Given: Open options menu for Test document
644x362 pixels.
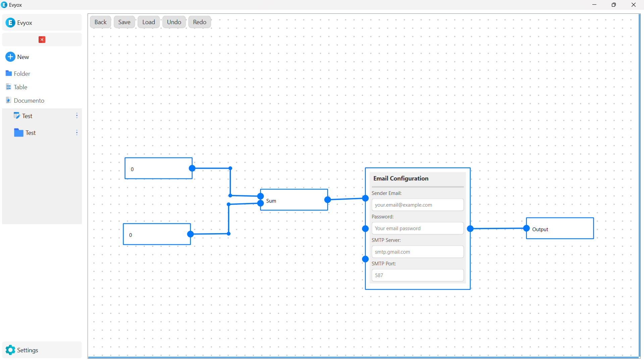Looking at the screenshot, I should pos(77,115).
